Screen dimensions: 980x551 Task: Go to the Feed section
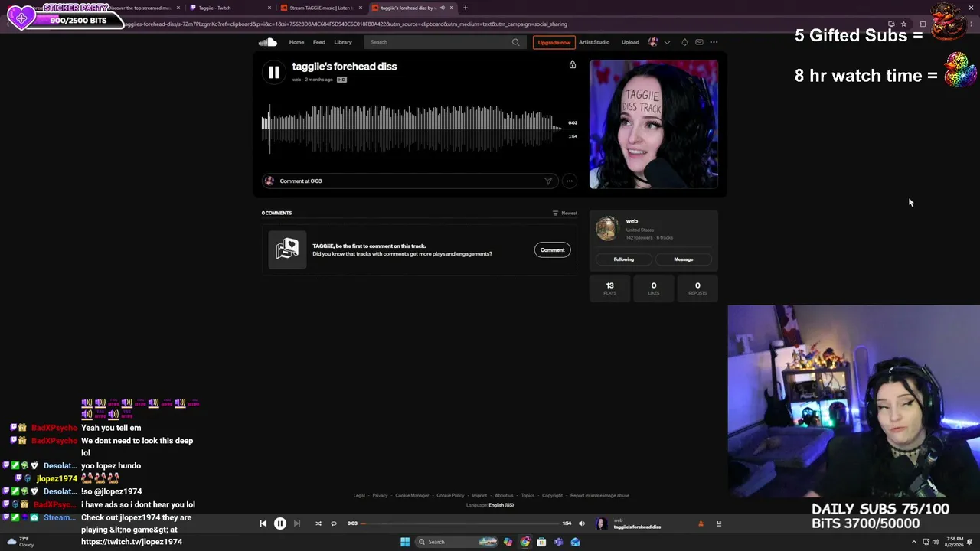tap(318, 42)
